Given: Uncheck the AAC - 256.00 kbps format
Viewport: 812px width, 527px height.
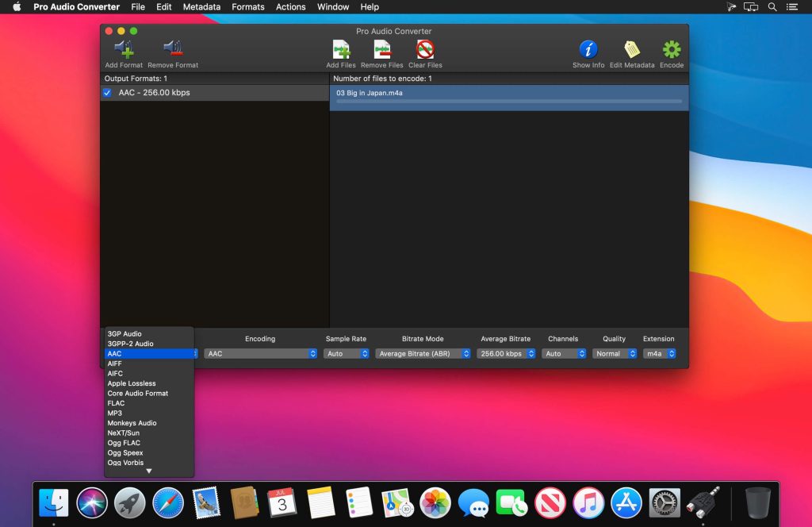Looking at the screenshot, I should pos(109,92).
